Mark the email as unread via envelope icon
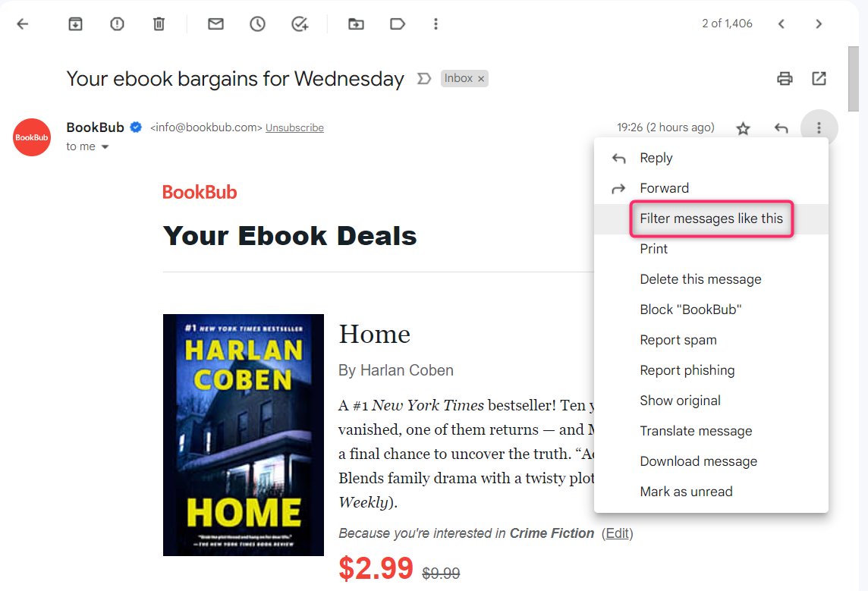Image resolution: width=868 pixels, height=591 pixels. pos(215,24)
